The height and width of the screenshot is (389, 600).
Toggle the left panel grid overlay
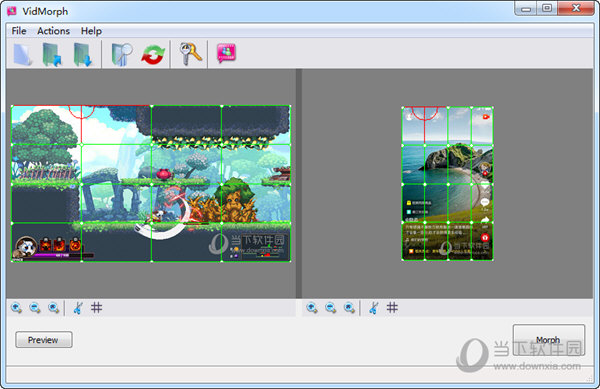pos(96,308)
